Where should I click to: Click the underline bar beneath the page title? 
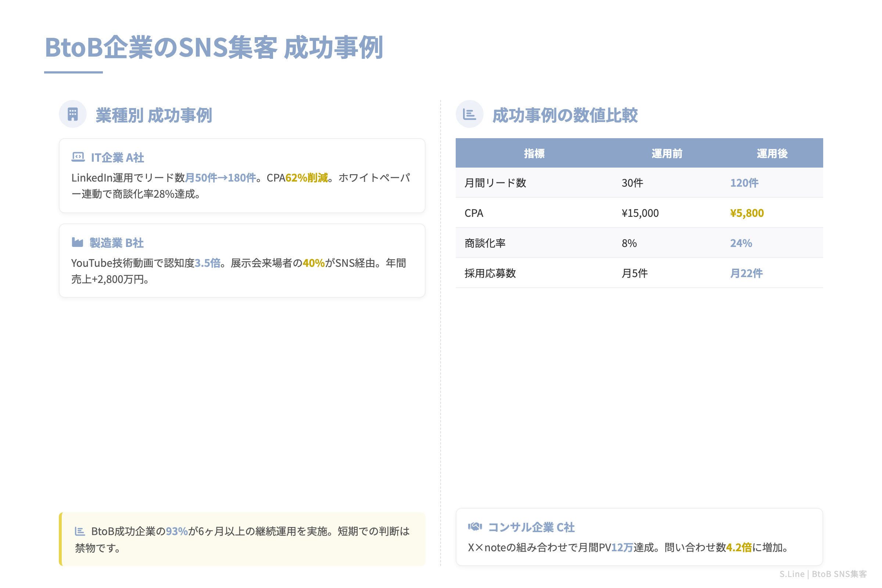point(73,72)
